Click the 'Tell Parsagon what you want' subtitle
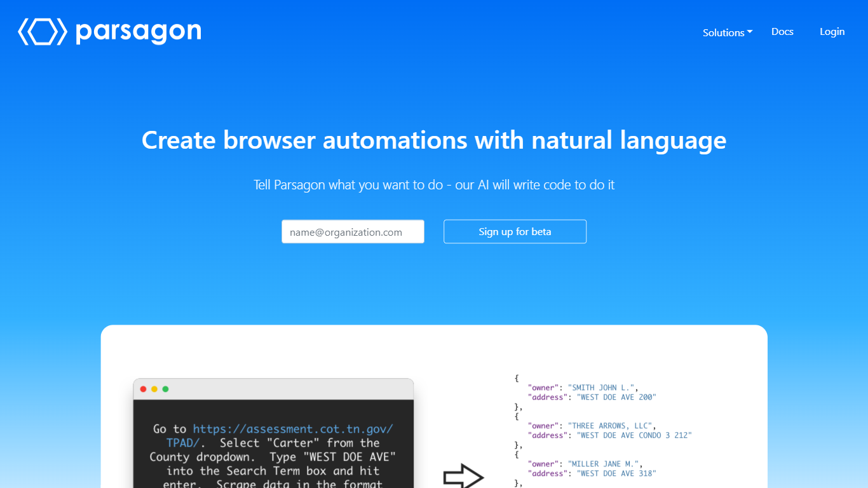Image resolution: width=868 pixels, height=488 pixels. [x=434, y=185]
